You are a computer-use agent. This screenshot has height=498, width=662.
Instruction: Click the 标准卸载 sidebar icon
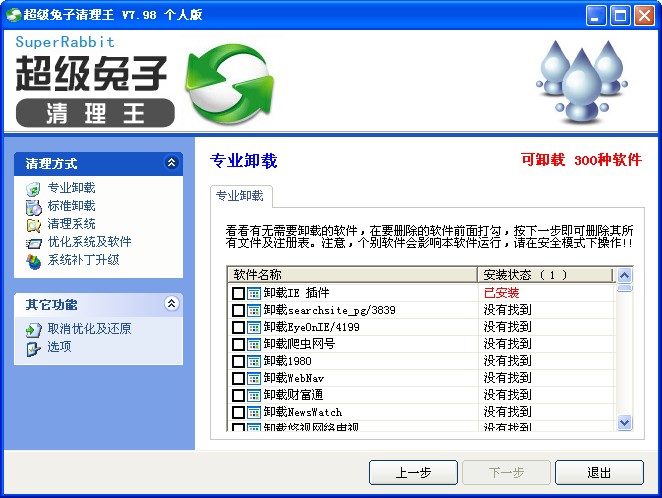33,207
